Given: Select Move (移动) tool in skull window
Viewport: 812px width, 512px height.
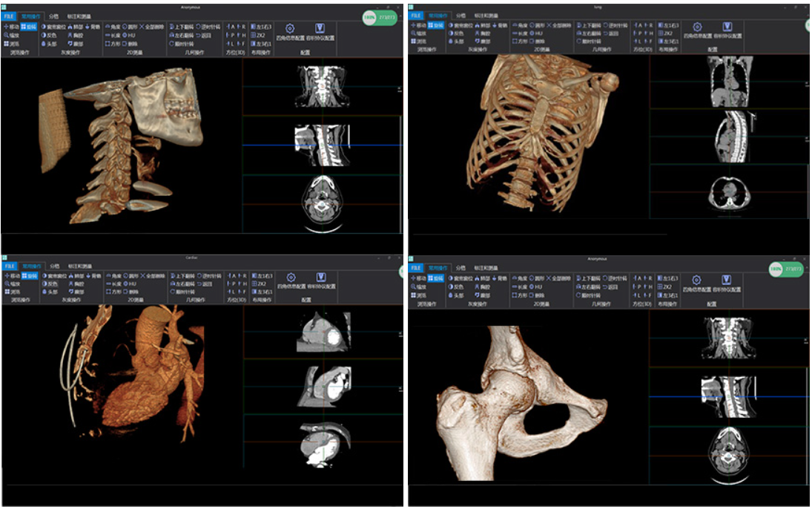Looking at the screenshot, I should click(x=11, y=27).
